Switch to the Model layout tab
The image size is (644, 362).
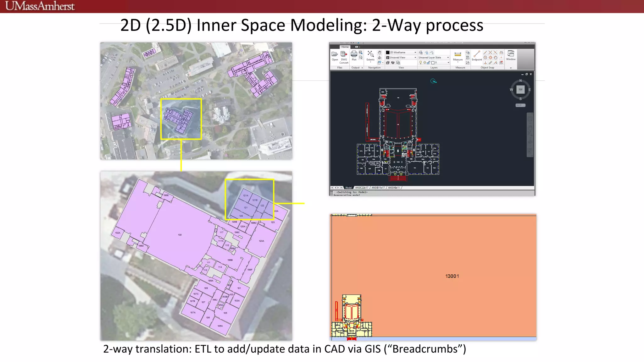348,188
